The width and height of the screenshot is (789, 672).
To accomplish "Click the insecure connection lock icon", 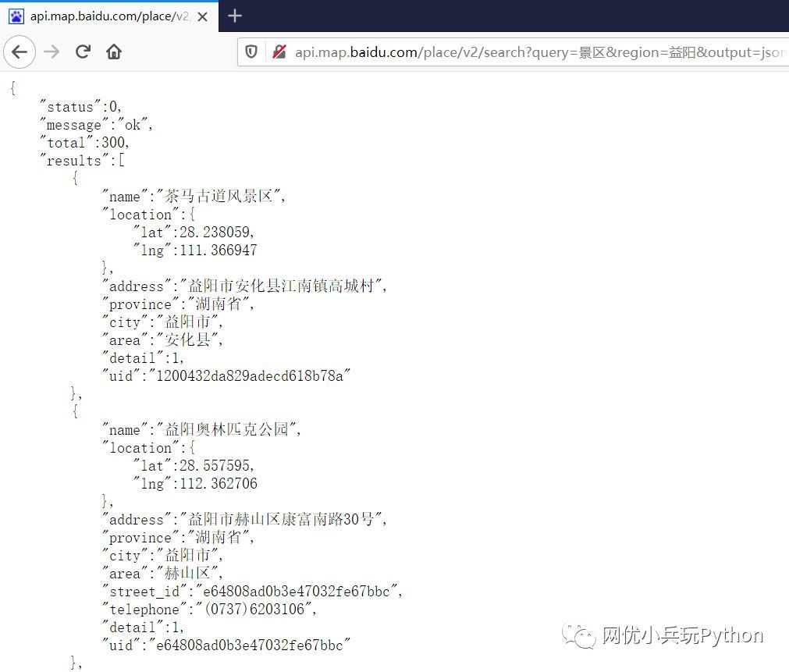I will tap(279, 52).
